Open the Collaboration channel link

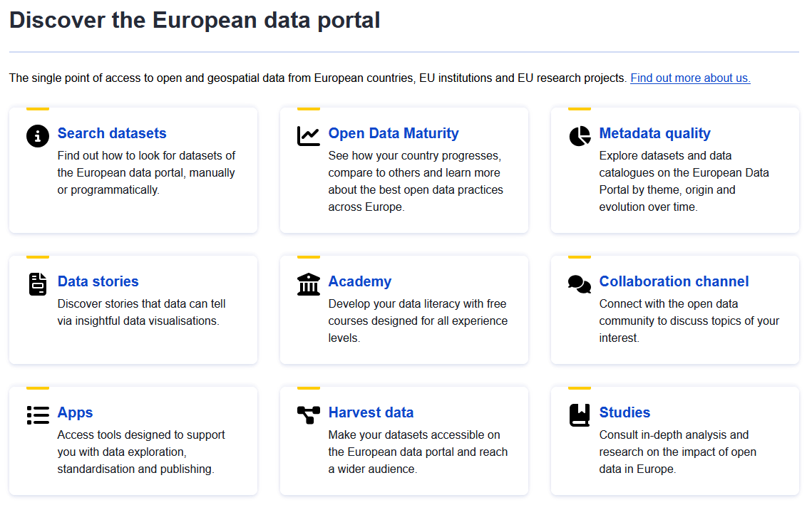(674, 281)
